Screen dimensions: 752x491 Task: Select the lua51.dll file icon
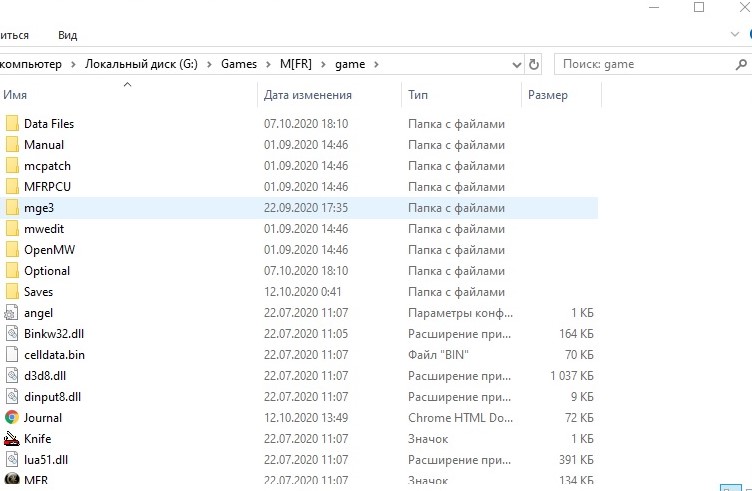click(x=12, y=460)
